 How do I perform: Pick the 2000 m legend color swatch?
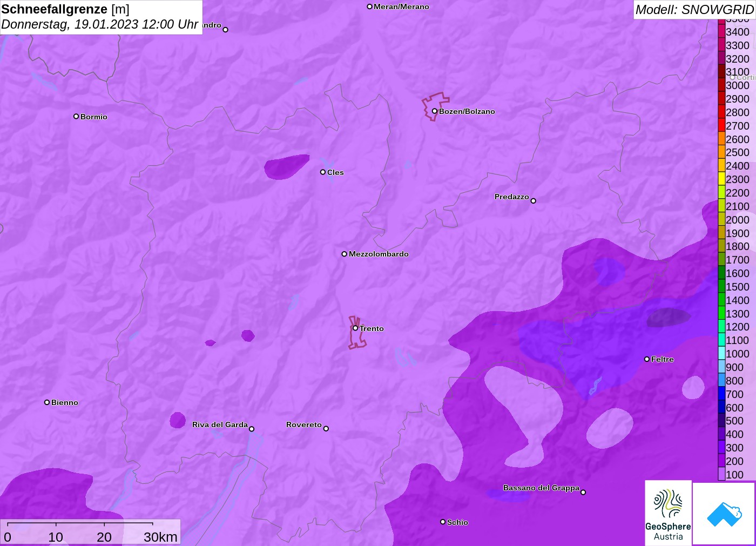coord(721,219)
